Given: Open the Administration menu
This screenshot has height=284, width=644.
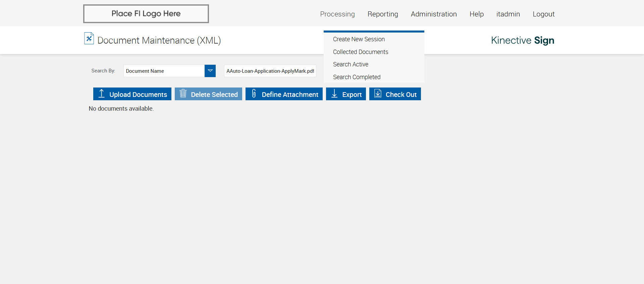Looking at the screenshot, I should (x=434, y=14).
